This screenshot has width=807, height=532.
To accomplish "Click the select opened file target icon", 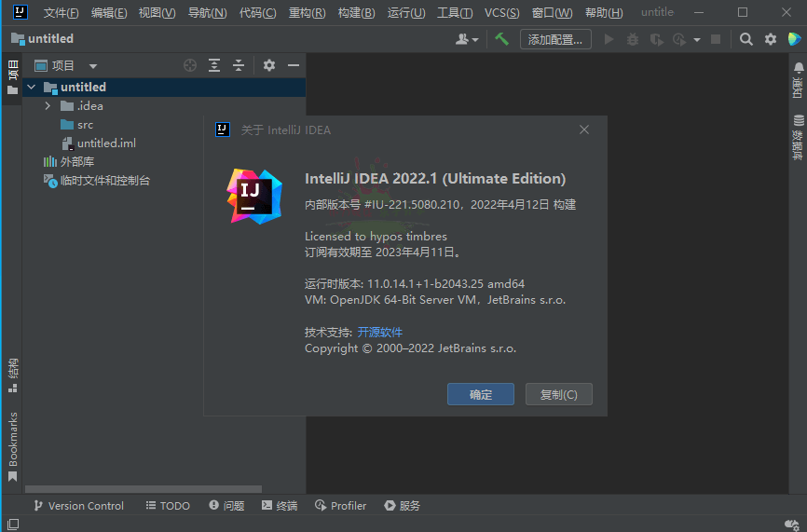I will [x=190, y=65].
